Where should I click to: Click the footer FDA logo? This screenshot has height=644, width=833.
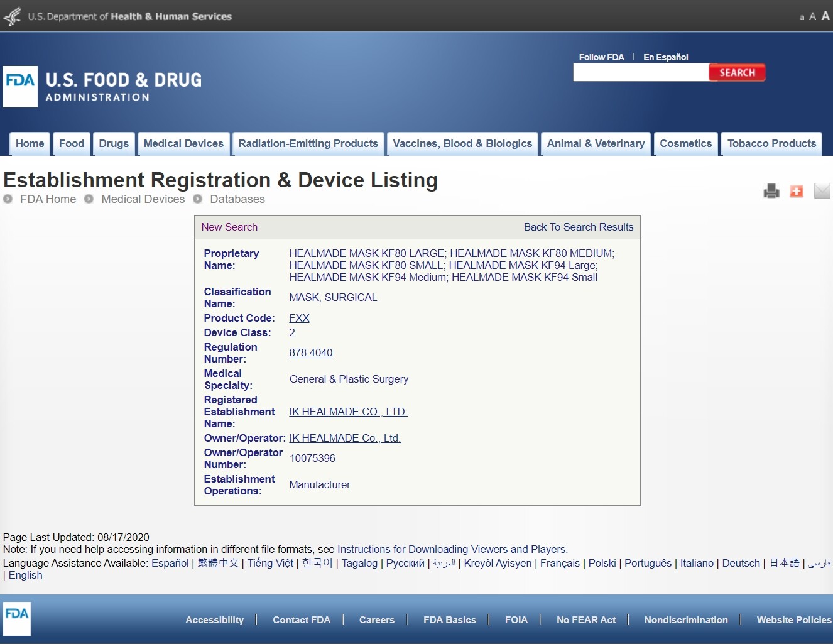pos(17,619)
